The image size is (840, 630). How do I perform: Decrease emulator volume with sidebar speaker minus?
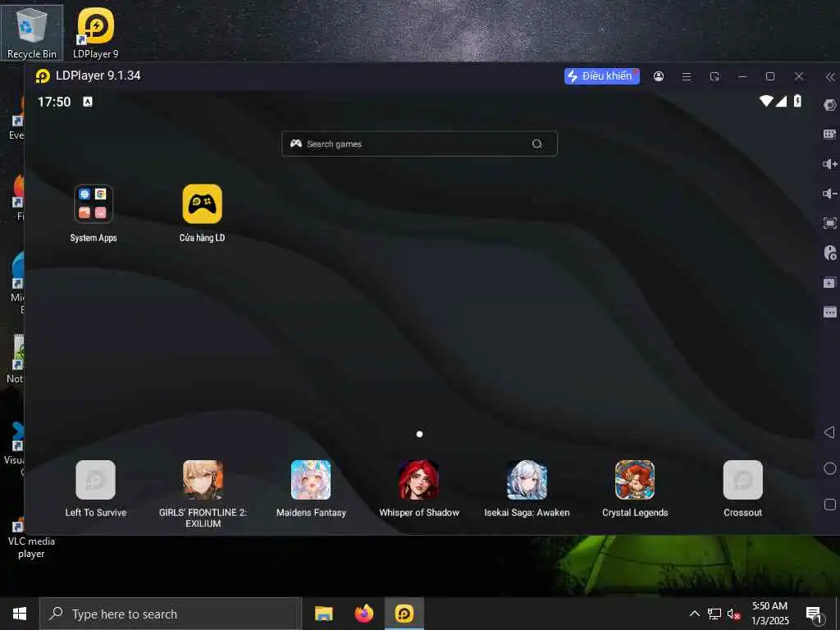click(829, 194)
